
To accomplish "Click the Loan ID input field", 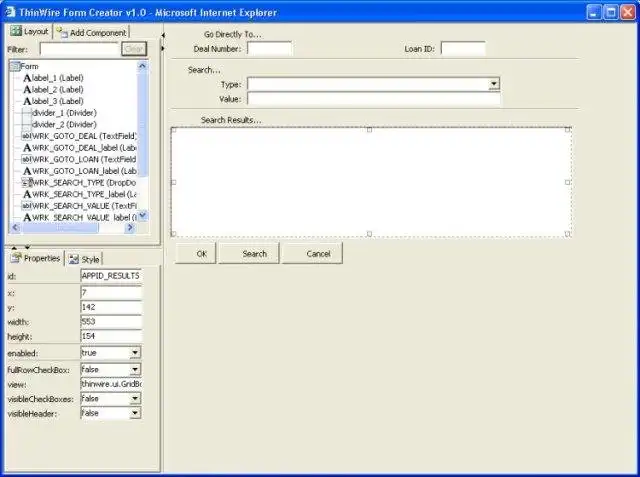I will point(463,48).
